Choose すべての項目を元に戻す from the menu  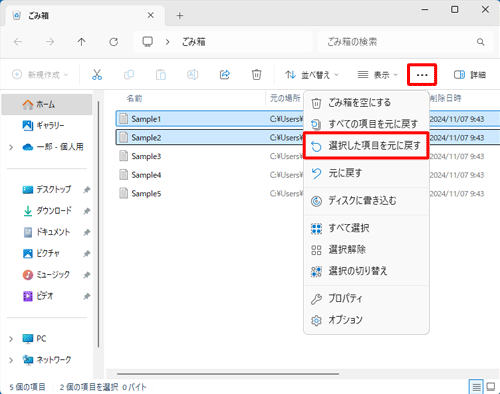(x=366, y=124)
